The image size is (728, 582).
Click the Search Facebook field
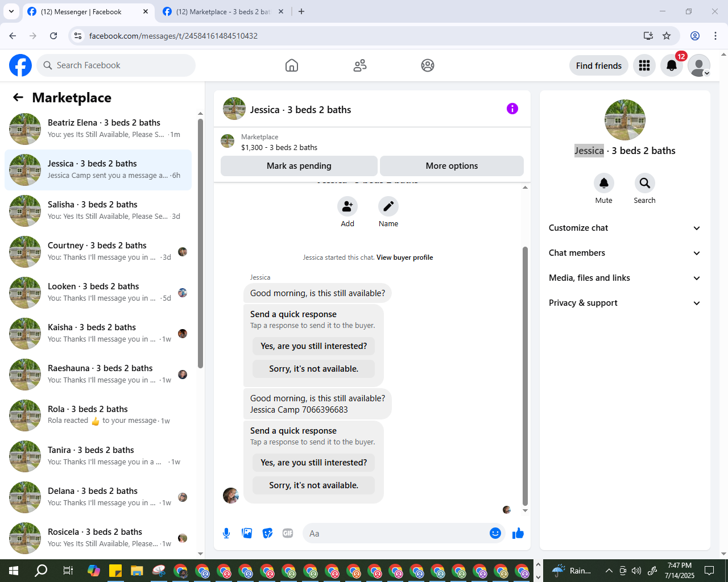(116, 65)
